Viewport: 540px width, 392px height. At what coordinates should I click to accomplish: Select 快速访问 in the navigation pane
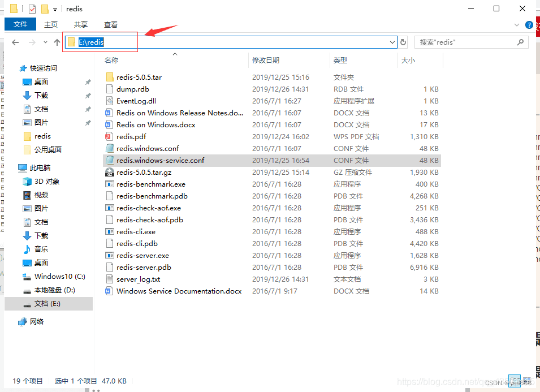pyautogui.click(x=43, y=68)
